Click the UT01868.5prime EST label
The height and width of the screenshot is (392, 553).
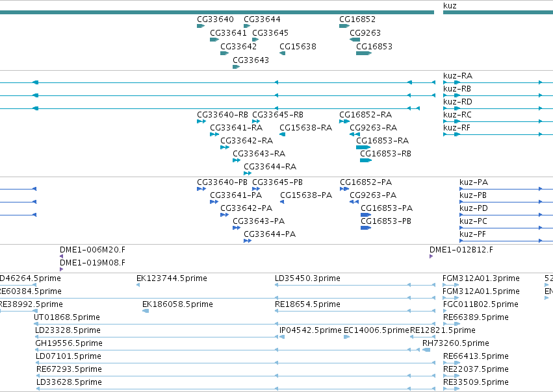click(x=67, y=317)
